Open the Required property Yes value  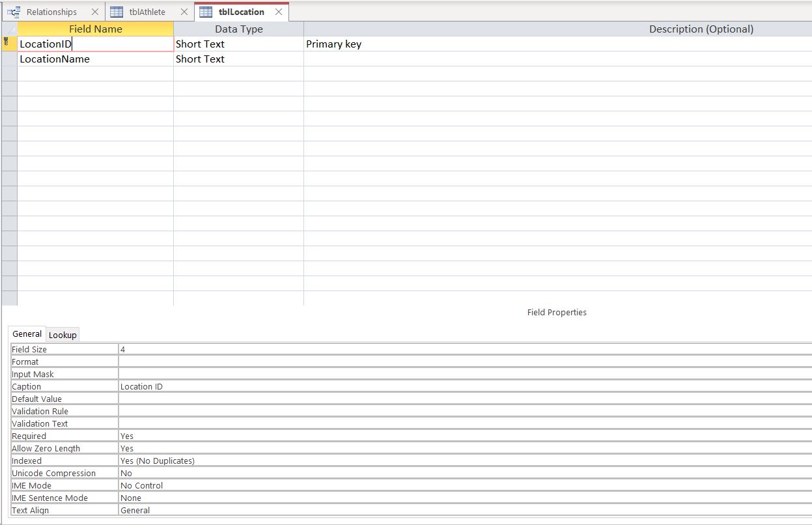pos(465,436)
